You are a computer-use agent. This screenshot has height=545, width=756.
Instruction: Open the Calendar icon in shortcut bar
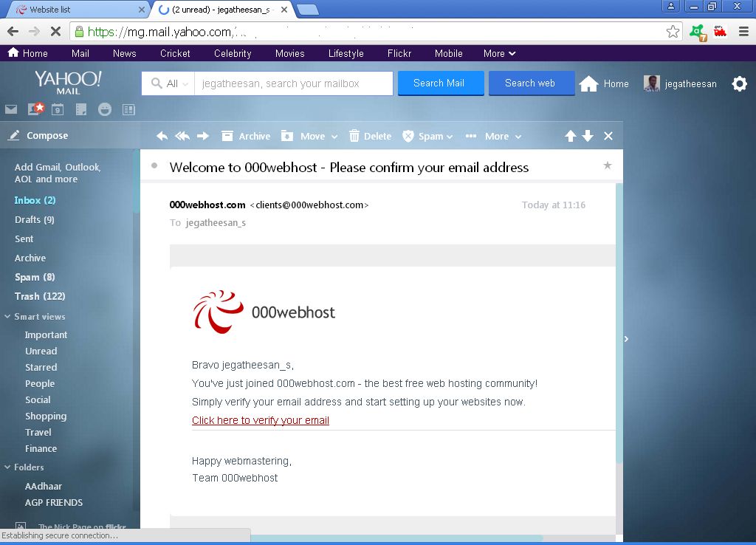click(58, 109)
